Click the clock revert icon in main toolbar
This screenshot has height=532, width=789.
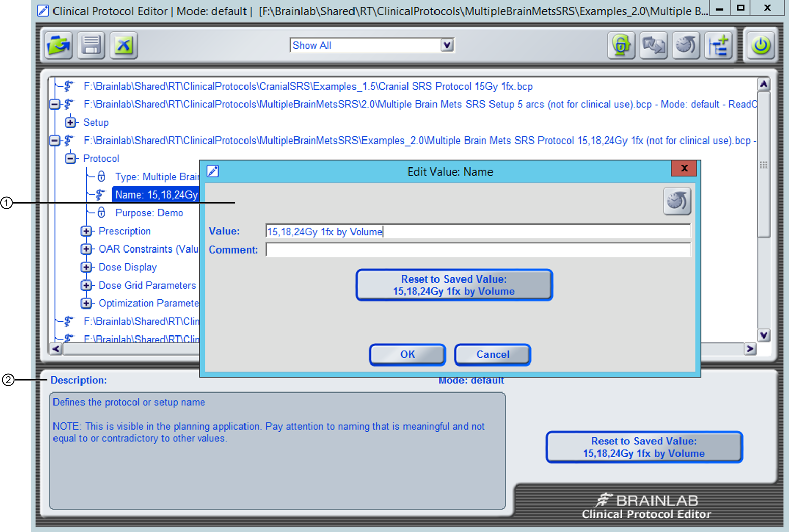(x=686, y=45)
